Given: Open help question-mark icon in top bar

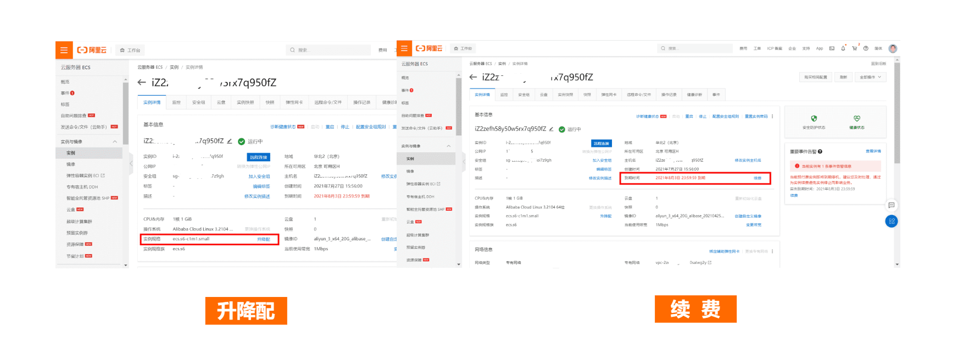Looking at the screenshot, I should click(866, 48).
